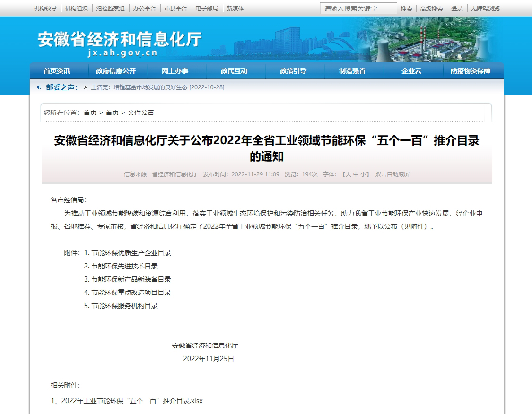This screenshot has width=532, height=414.
Task: Click the 搜索 search button
Action: click(406, 9)
